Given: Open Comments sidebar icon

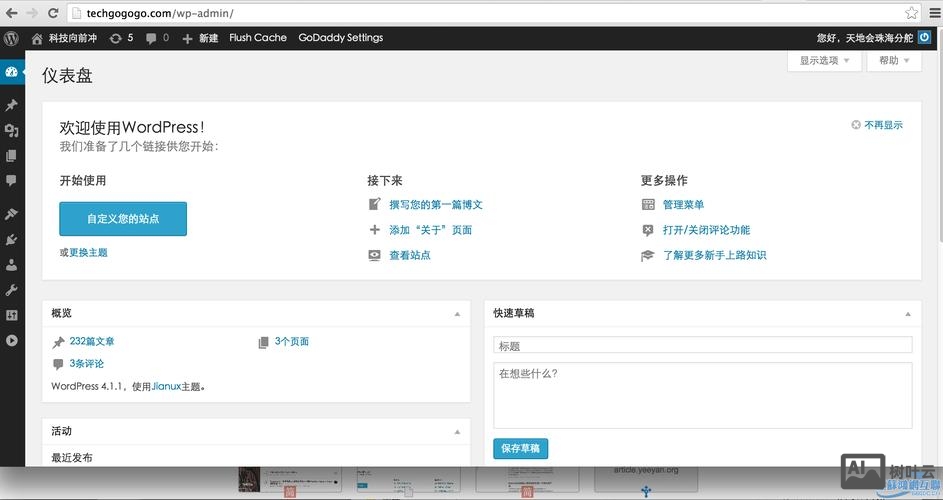Looking at the screenshot, I should [11, 181].
